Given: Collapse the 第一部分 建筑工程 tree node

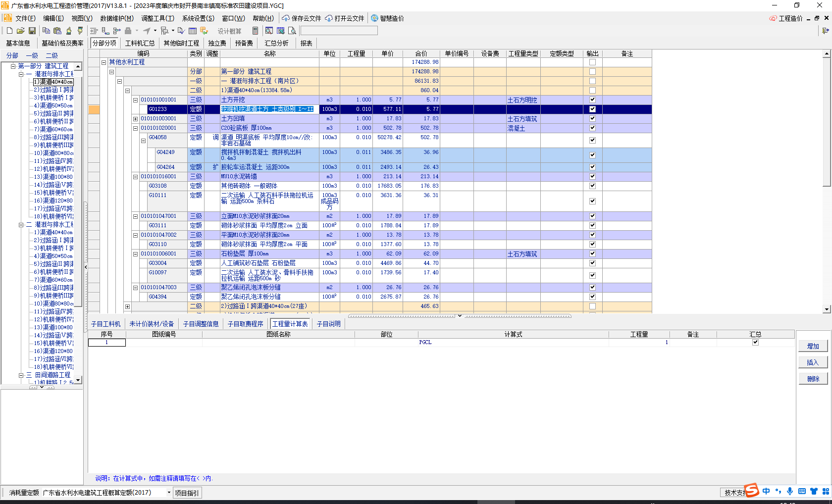Looking at the screenshot, I should [x=13, y=66].
